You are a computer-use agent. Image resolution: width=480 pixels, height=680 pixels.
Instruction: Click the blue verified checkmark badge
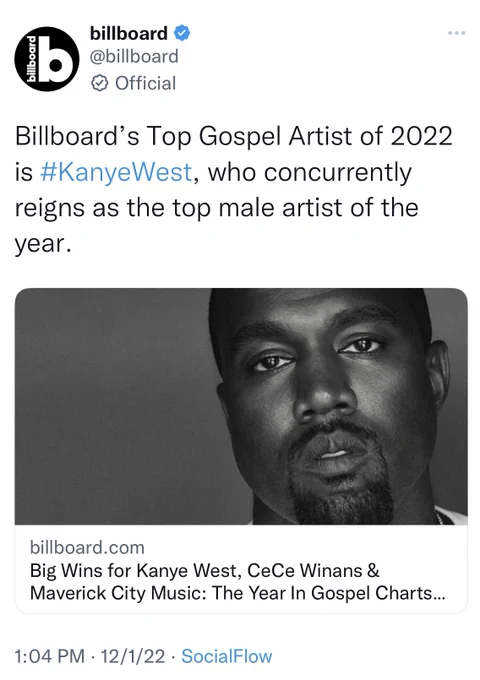[x=182, y=33]
